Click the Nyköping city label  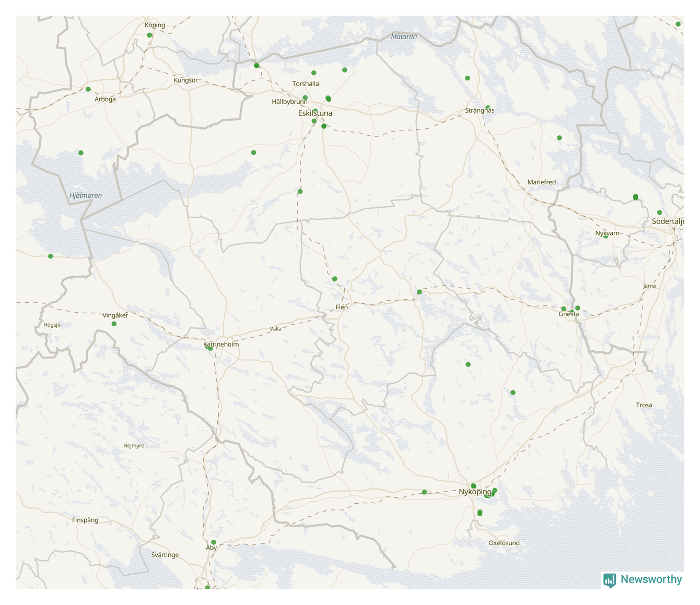[475, 492]
